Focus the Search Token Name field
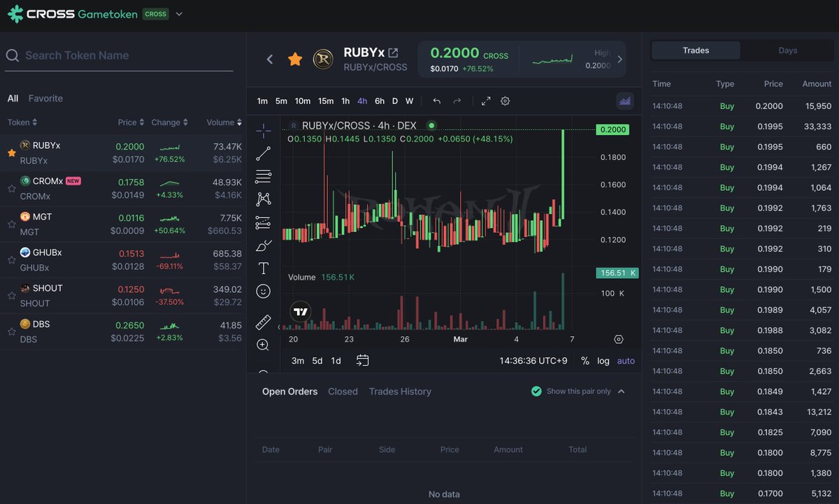 click(x=119, y=56)
